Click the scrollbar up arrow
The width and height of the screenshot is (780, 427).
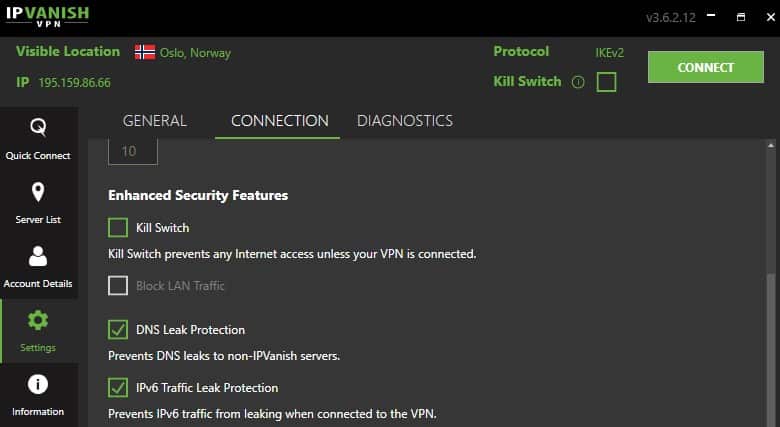pyautogui.click(x=771, y=145)
